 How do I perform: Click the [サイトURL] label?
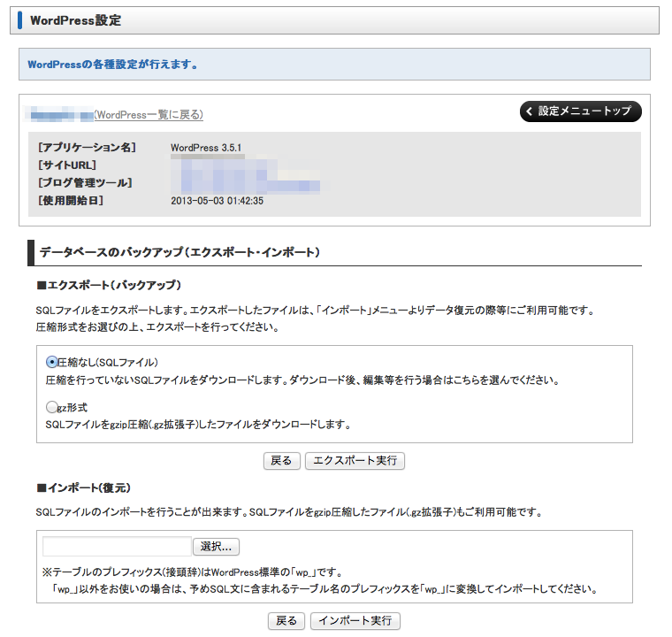click(67, 165)
